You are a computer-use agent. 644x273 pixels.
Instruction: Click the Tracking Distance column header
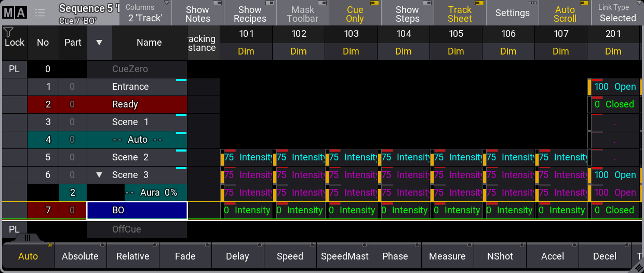203,43
